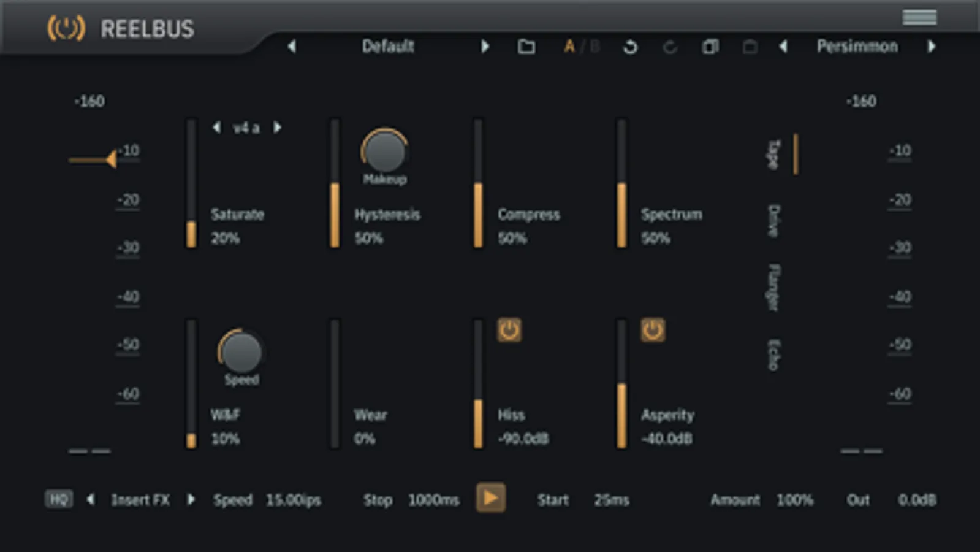The image size is (980, 552).
Task: Open the hamburger menu in top-right corner
Action: 919,17
